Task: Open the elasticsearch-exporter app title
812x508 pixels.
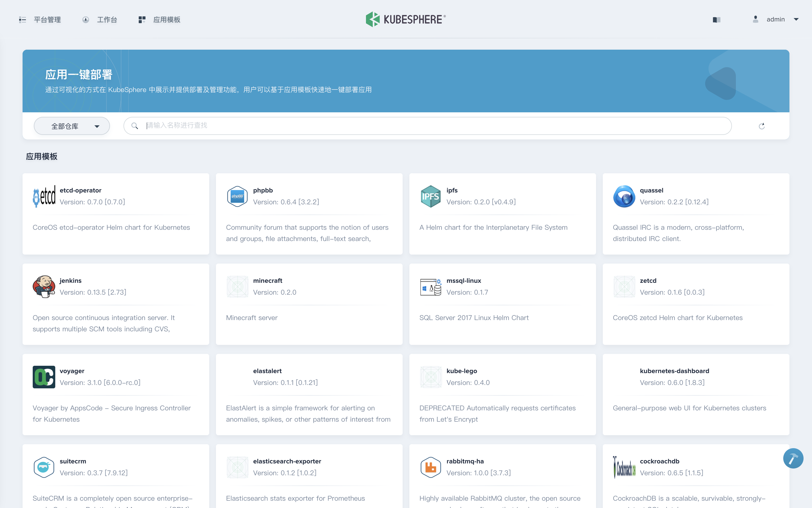Action: 287,461
